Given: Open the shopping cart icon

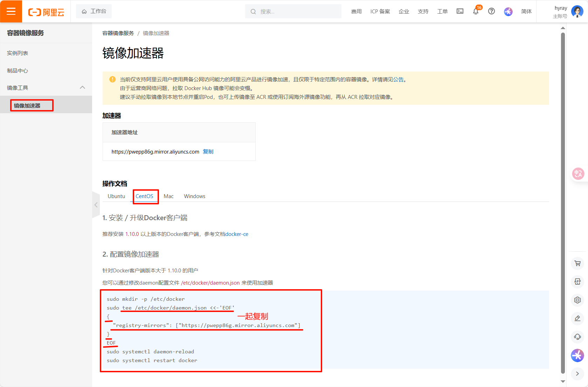Looking at the screenshot, I should [x=577, y=263].
